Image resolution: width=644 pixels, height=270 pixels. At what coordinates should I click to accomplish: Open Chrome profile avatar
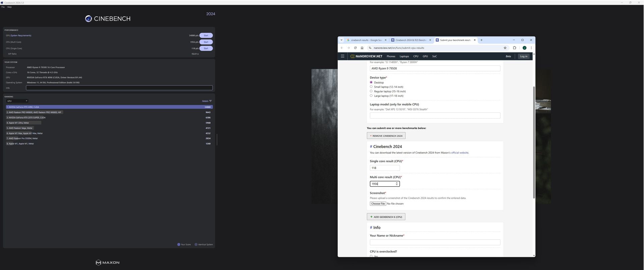524,48
